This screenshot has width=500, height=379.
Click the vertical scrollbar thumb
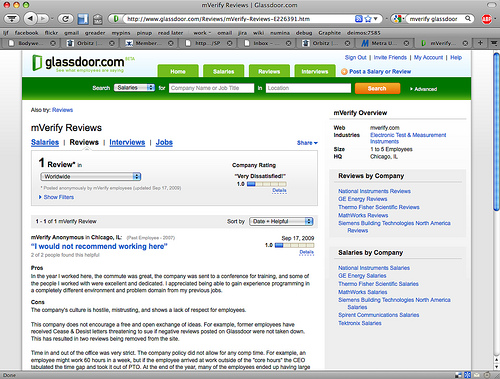tap(496, 132)
